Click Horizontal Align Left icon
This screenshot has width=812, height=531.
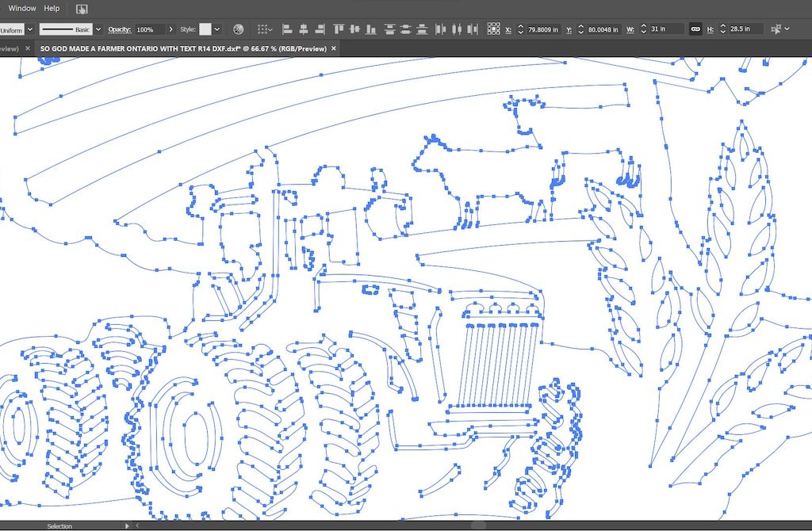tap(287, 29)
